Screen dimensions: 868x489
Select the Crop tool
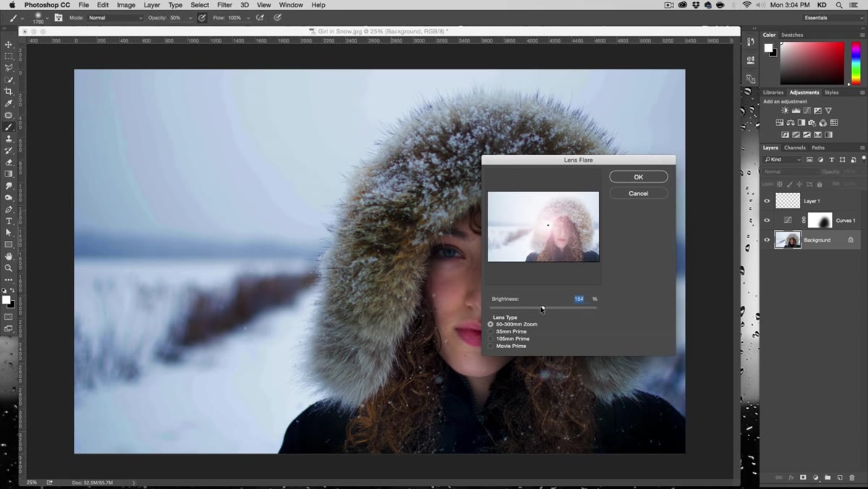pos(9,91)
